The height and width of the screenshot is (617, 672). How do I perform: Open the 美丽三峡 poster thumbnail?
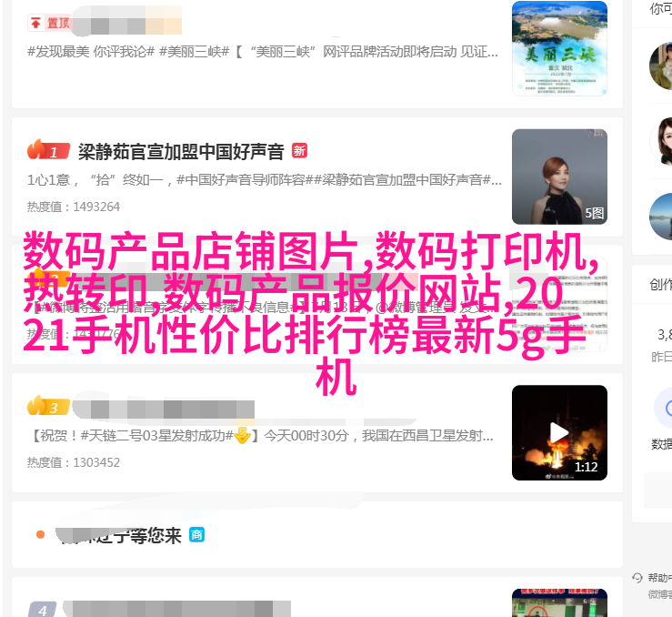pyautogui.click(x=559, y=48)
